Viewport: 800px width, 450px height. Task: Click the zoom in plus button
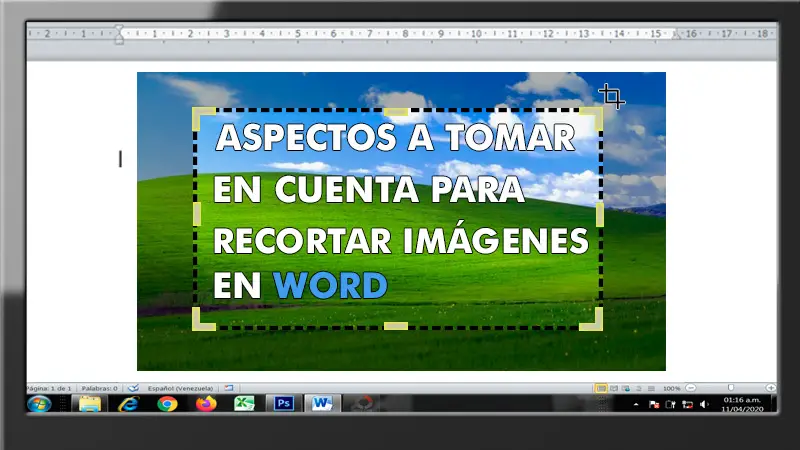click(x=771, y=388)
